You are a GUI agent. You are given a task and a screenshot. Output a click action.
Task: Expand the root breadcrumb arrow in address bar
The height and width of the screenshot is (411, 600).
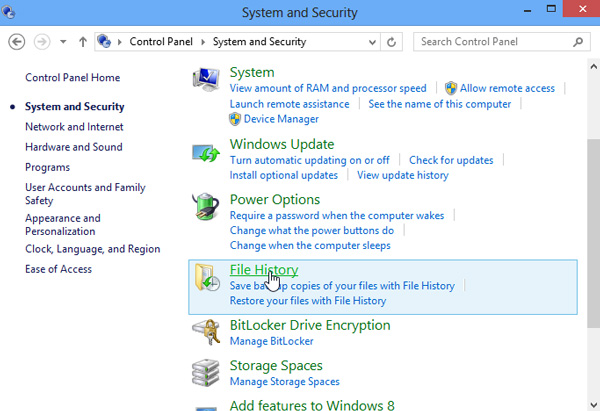coord(120,42)
